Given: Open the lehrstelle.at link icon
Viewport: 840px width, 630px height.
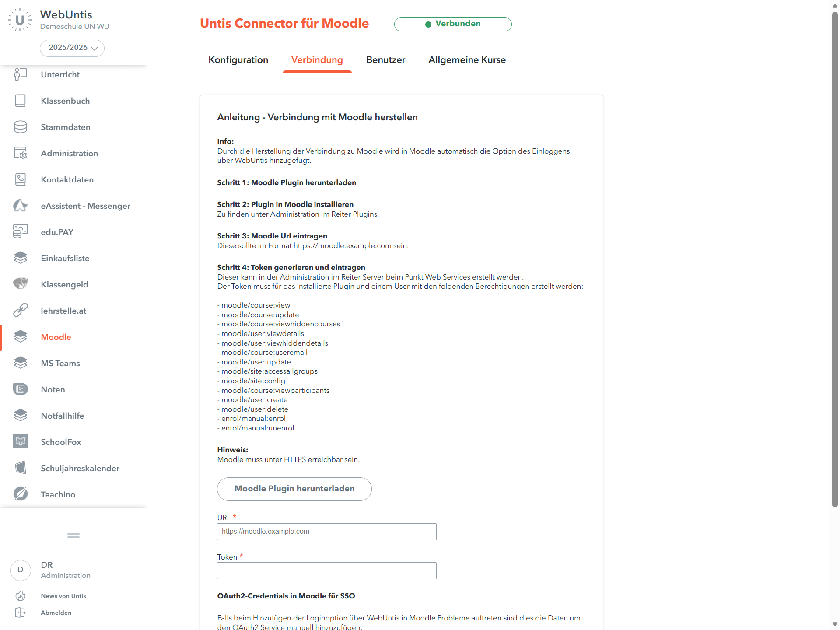Looking at the screenshot, I should click(20, 311).
